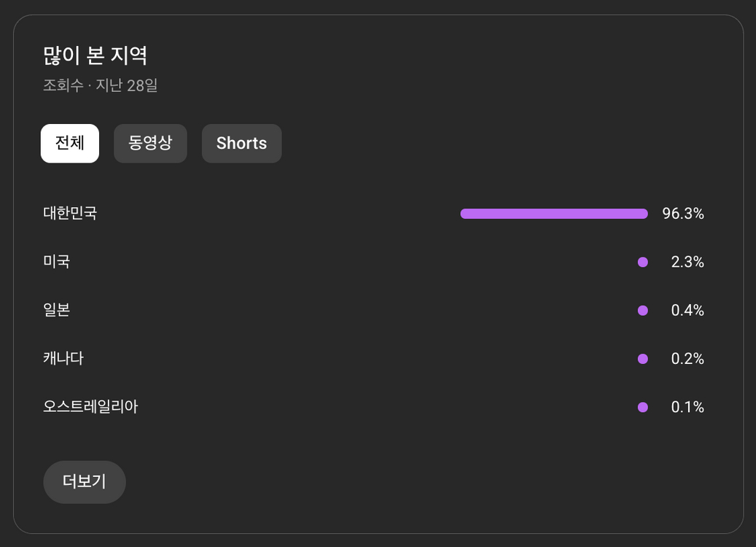Click the purple bar for 대한민국
Viewport: 756px width, 547px height.
tap(553, 213)
